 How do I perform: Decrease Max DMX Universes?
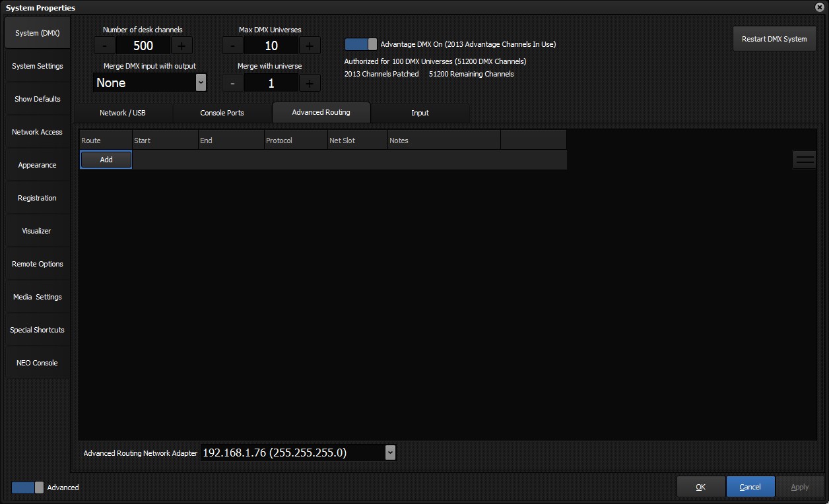[232, 45]
